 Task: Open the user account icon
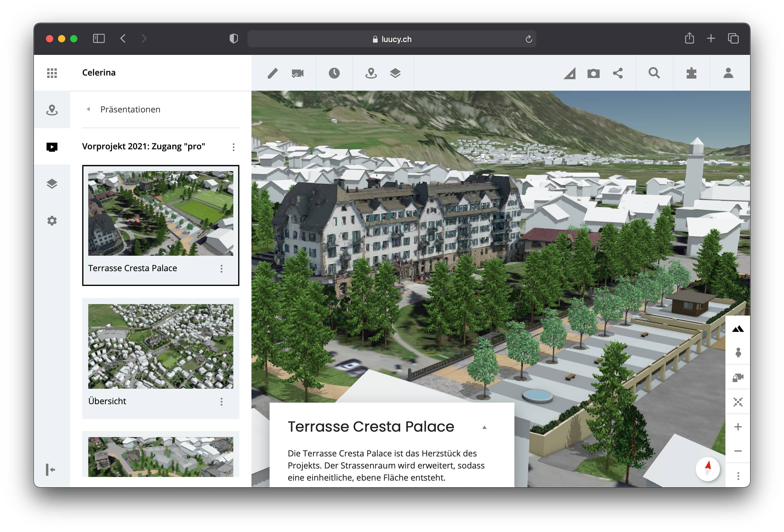[x=728, y=73]
